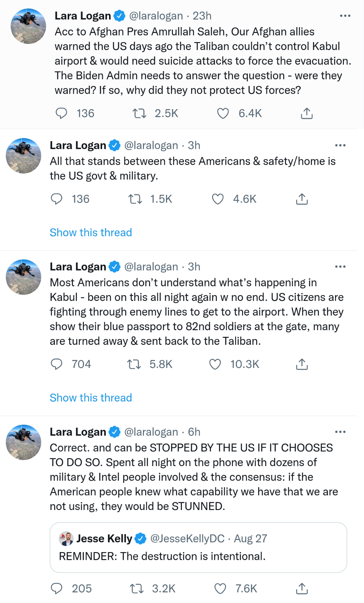The height and width of the screenshot is (603, 364).
Task: Open more options on the 23h tweet
Action: point(345,16)
